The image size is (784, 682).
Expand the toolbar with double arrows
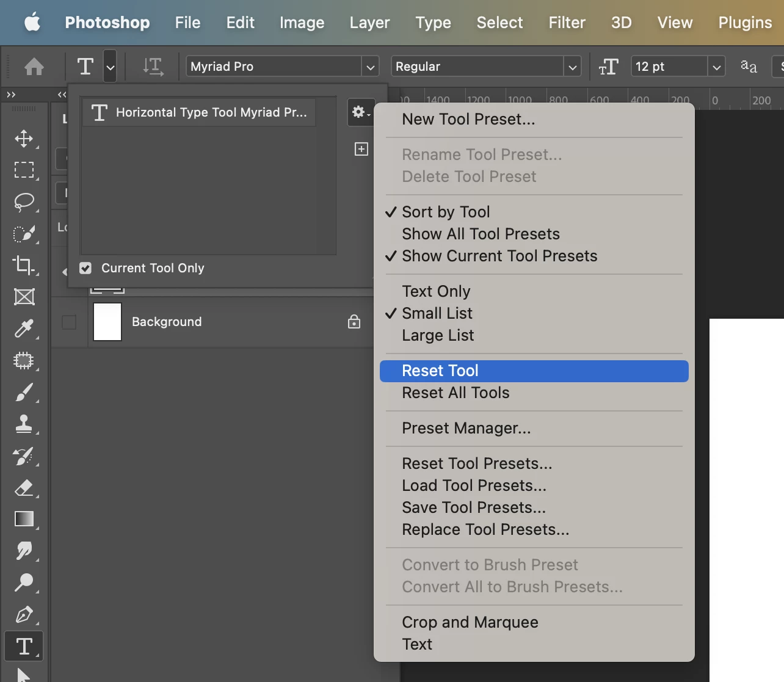pyautogui.click(x=11, y=95)
